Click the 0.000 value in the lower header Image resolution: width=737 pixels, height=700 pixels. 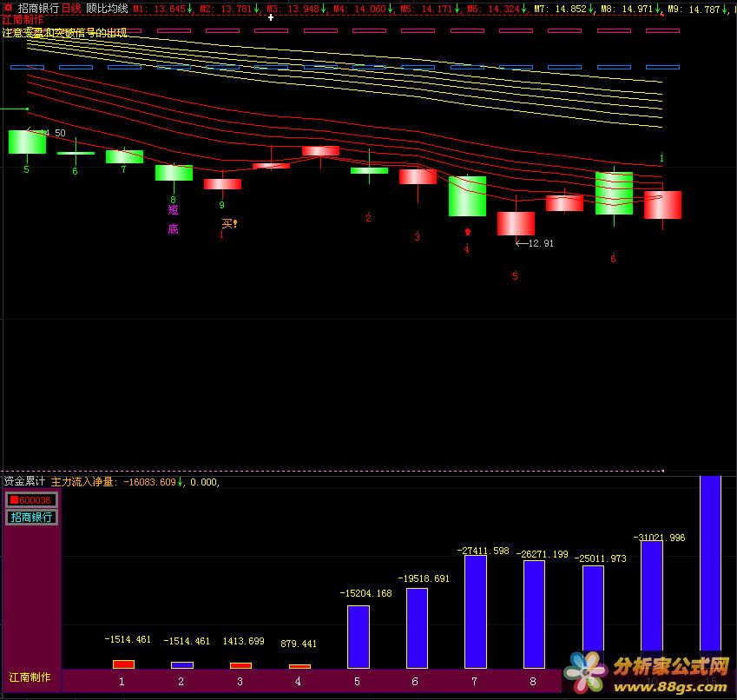point(203,482)
